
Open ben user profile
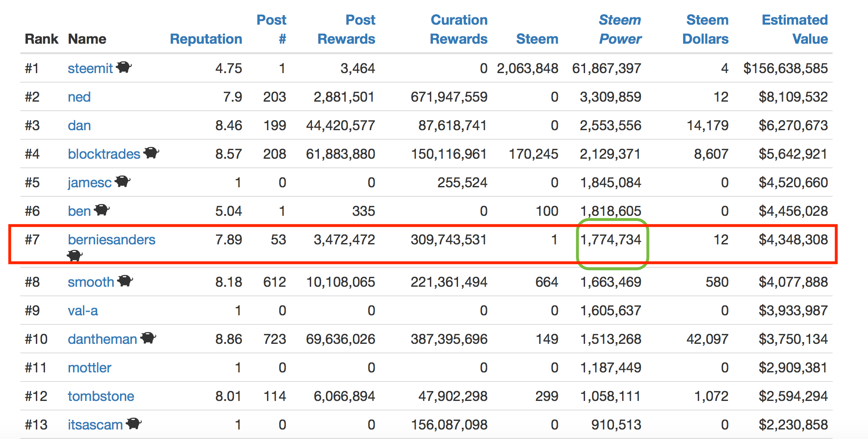point(79,211)
